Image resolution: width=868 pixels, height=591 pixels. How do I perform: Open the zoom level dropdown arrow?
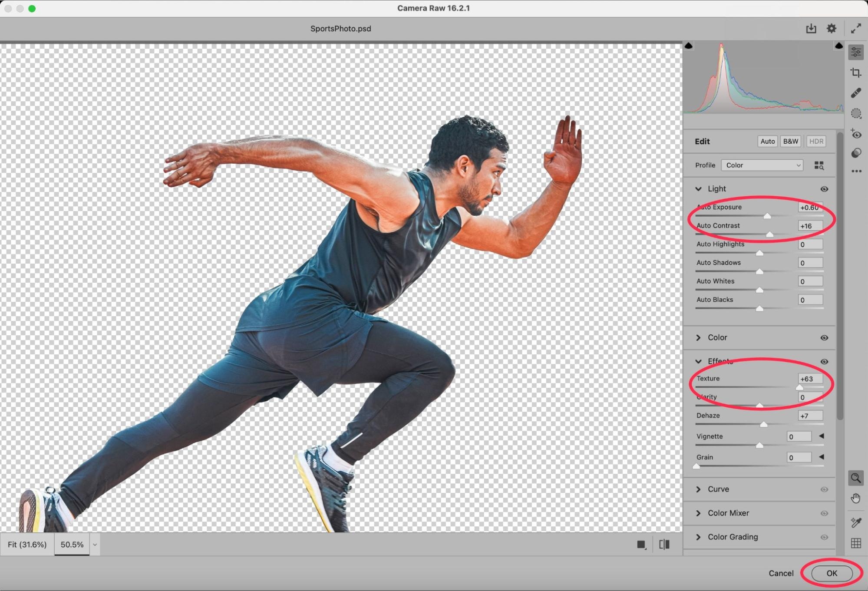coord(95,545)
